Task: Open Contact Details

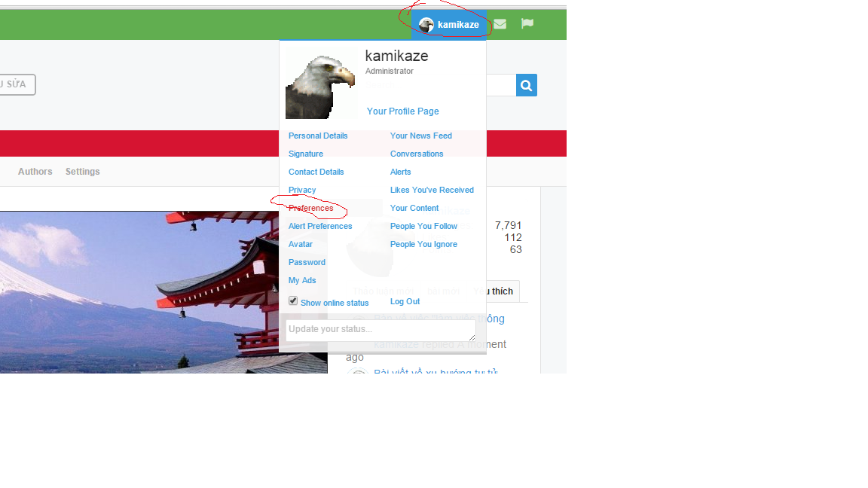Action: point(316,172)
